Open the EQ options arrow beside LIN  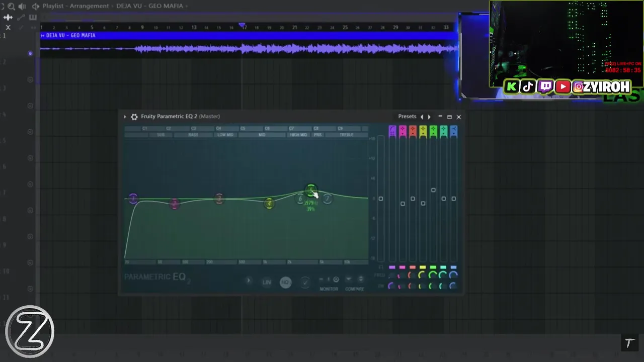(x=248, y=281)
